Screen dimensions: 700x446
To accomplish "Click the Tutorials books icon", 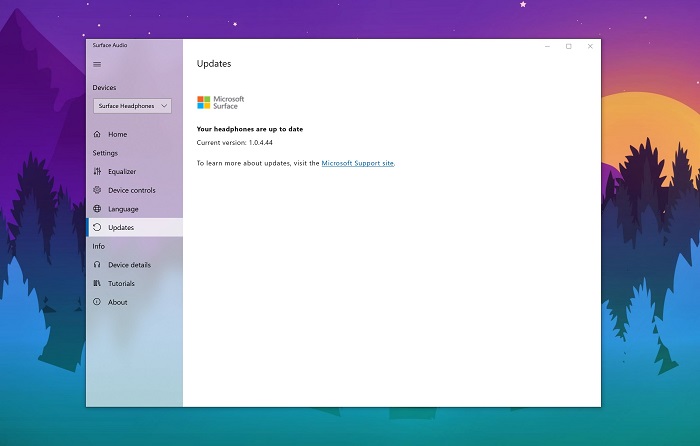I will point(97,284).
